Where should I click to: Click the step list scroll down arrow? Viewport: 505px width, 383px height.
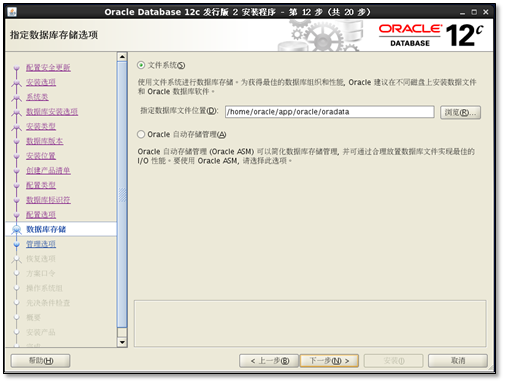122,342
